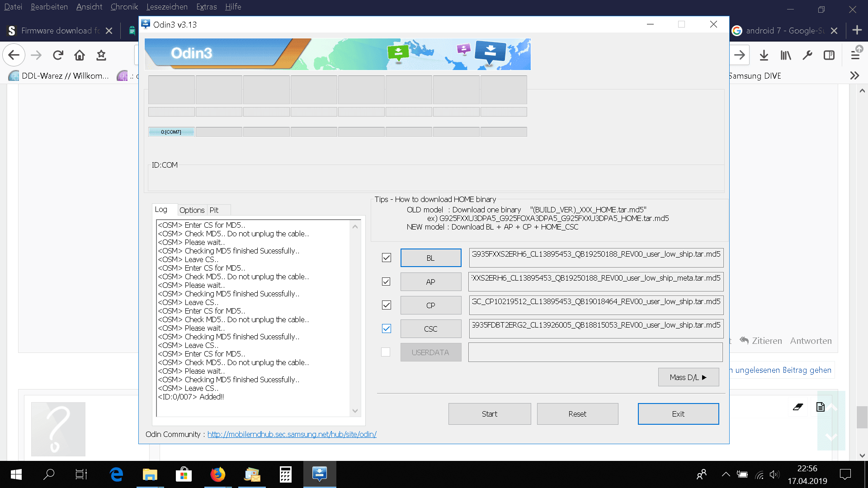Open the Firefox library icon
868x488 pixels.
(x=786, y=55)
